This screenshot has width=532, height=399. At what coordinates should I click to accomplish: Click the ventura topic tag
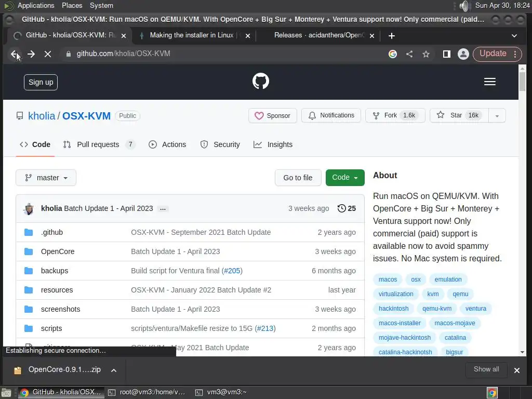[x=476, y=309]
